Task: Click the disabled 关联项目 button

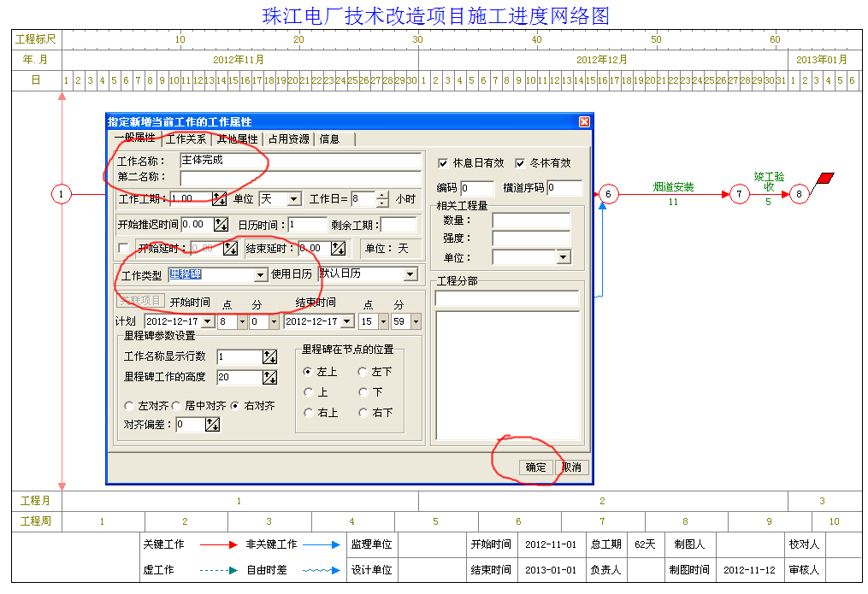Action: point(140,300)
